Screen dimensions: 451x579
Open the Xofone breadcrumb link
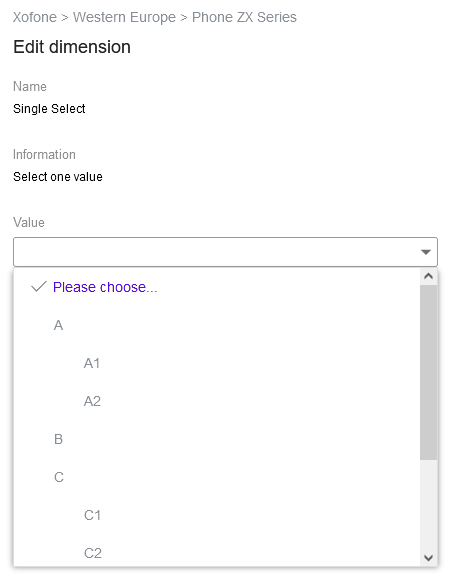coord(35,17)
